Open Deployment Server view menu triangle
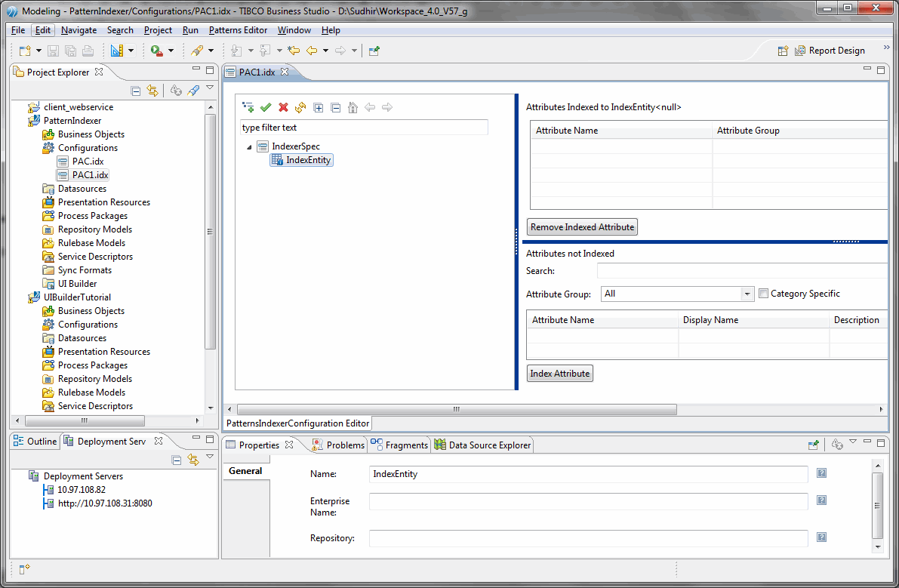This screenshot has height=588, width=899. tap(210, 457)
